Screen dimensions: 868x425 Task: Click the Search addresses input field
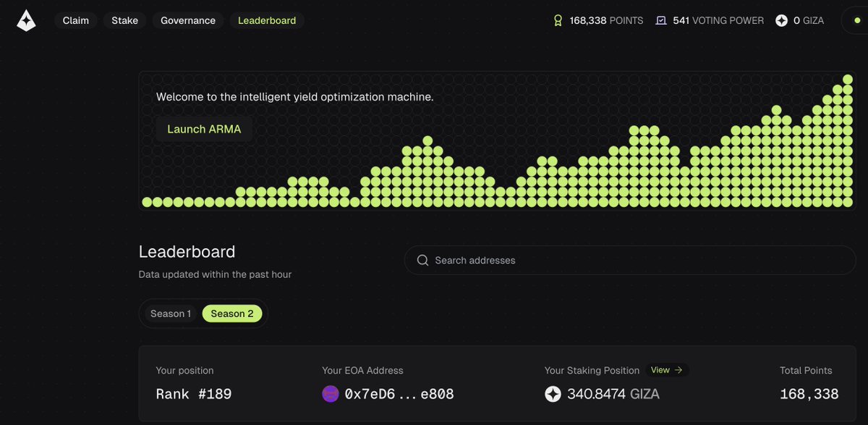(629, 259)
